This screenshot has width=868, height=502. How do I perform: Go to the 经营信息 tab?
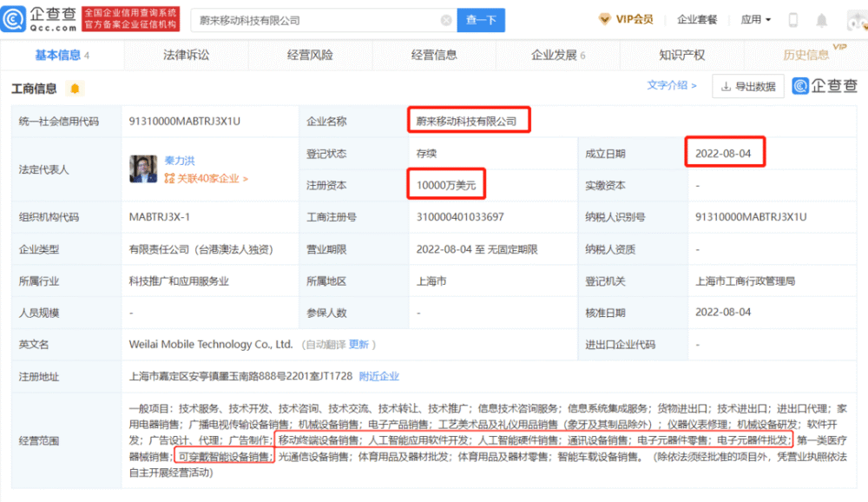pos(434,55)
